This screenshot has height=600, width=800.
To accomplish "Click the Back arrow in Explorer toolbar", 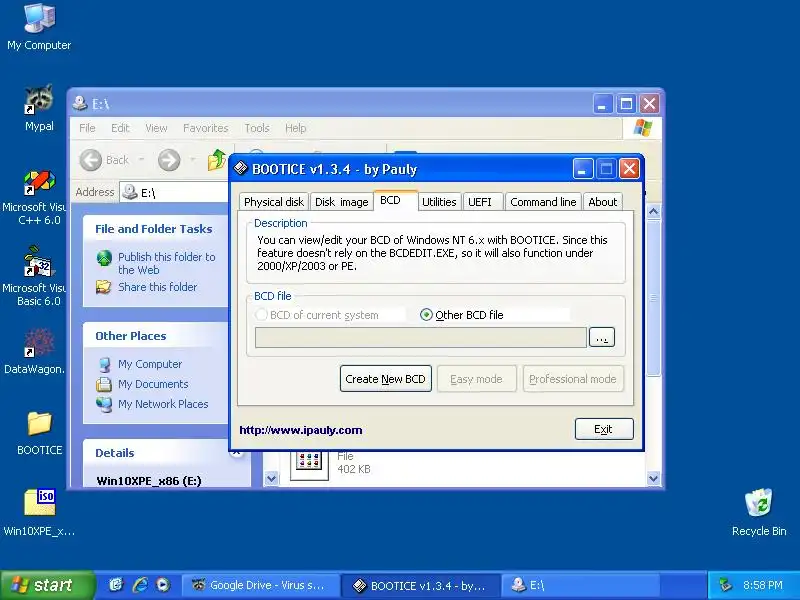I will tap(91, 160).
